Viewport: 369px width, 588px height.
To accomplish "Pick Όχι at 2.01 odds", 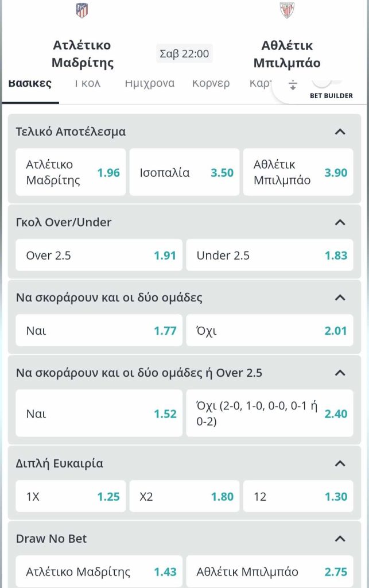I will pos(270,330).
